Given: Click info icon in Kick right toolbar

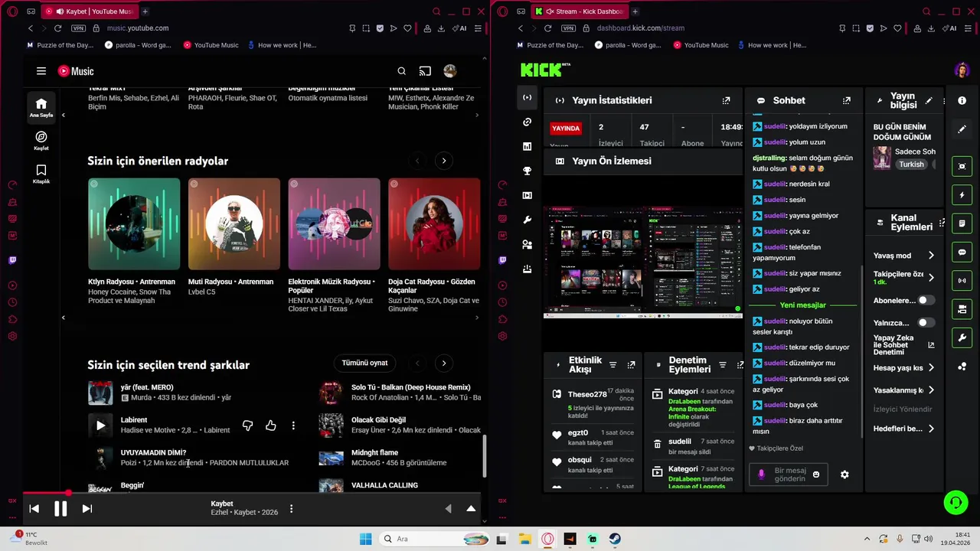Looking at the screenshot, I should [x=962, y=100].
